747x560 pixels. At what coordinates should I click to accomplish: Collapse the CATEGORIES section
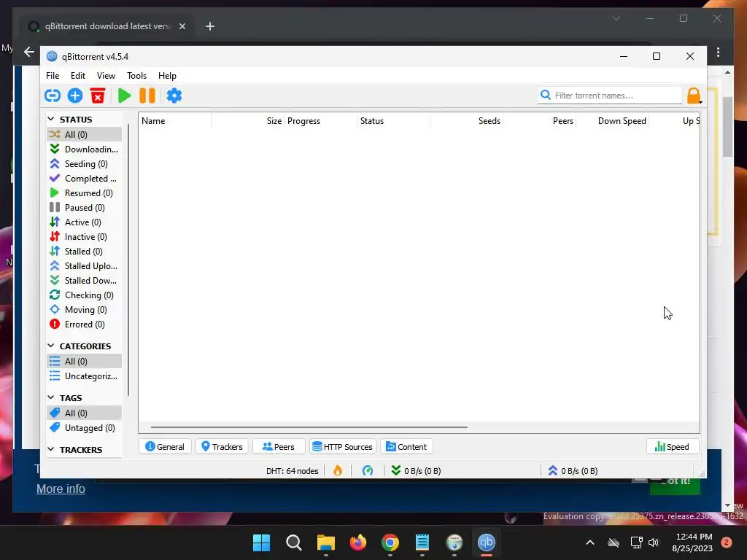pyautogui.click(x=51, y=346)
